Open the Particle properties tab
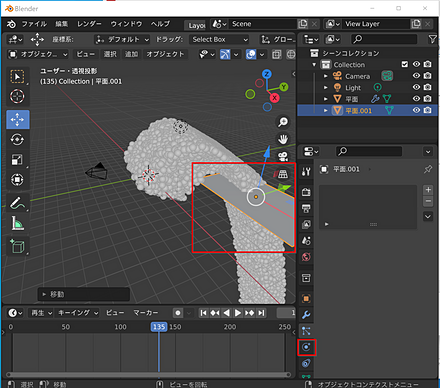The width and height of the screenshot is (440, 388). pyautogui.click(x=306, y=331)
